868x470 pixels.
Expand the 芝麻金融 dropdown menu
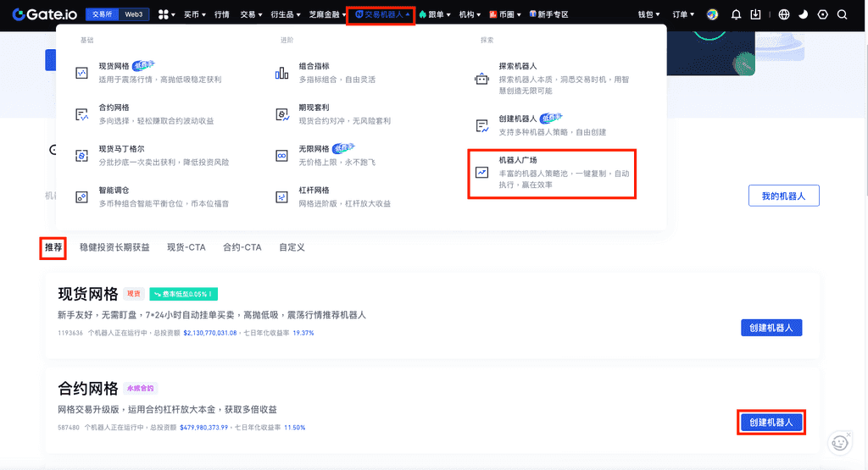coord(327,14)
